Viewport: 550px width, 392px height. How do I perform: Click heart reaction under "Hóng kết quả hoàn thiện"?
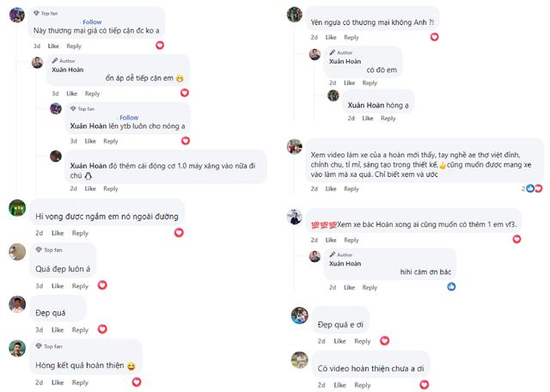coord(136,382)
